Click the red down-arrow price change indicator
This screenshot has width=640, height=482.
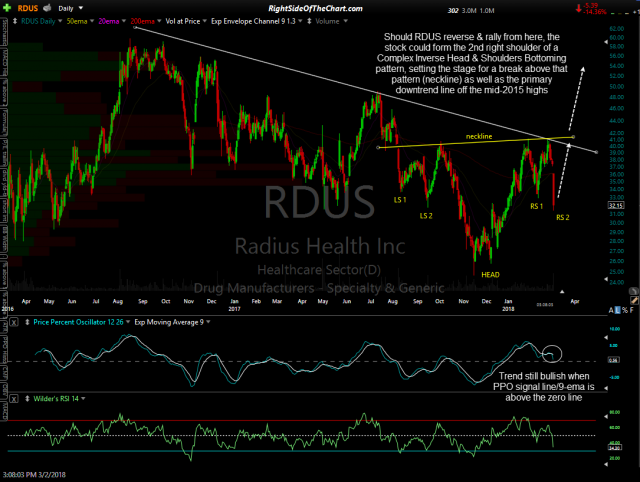pyautogui.click(x=579, y=8)
